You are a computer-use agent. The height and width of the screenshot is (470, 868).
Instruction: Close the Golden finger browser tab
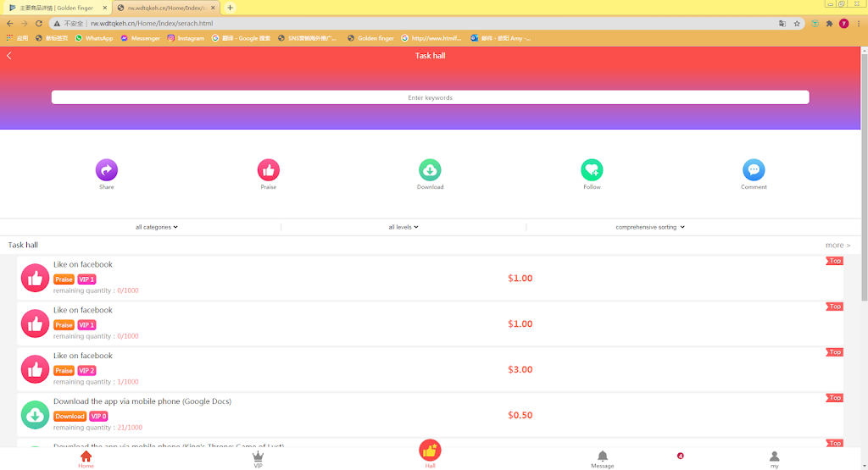[x=104, y=8]
